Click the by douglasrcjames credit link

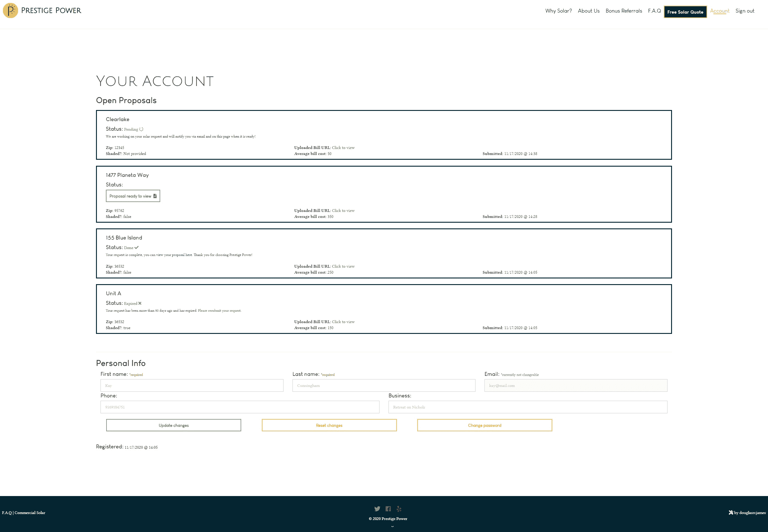750,513
